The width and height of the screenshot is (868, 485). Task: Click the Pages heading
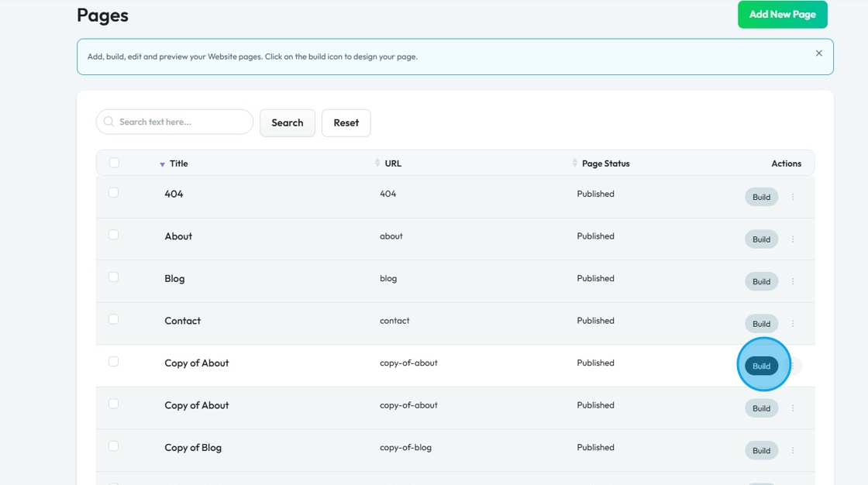[102, 15]
